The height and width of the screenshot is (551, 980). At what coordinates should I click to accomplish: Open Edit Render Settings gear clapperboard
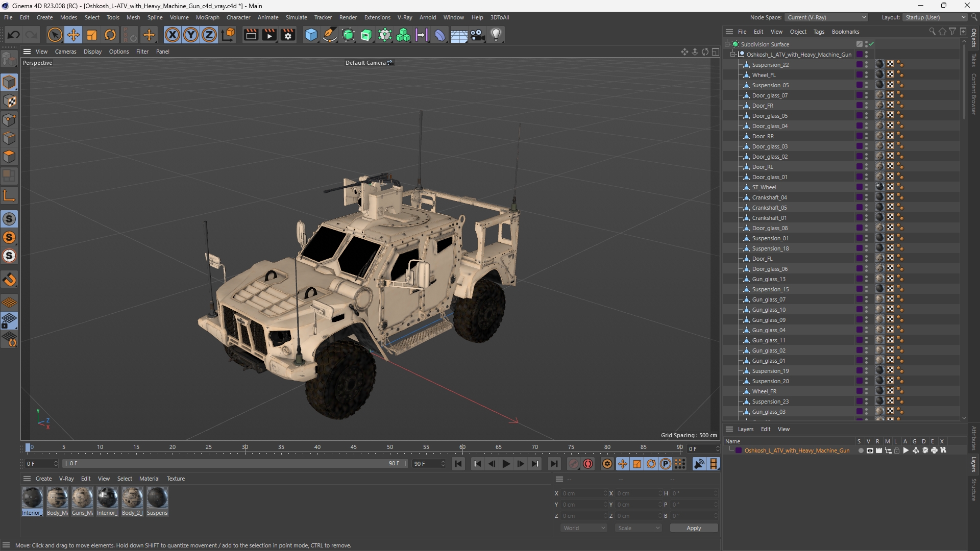pos(288,35)
